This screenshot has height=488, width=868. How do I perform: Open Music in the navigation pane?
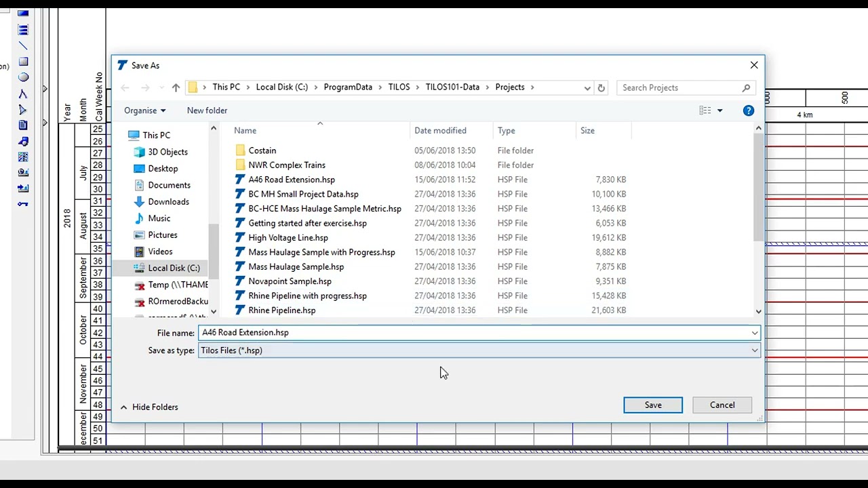tap(159, 218)
